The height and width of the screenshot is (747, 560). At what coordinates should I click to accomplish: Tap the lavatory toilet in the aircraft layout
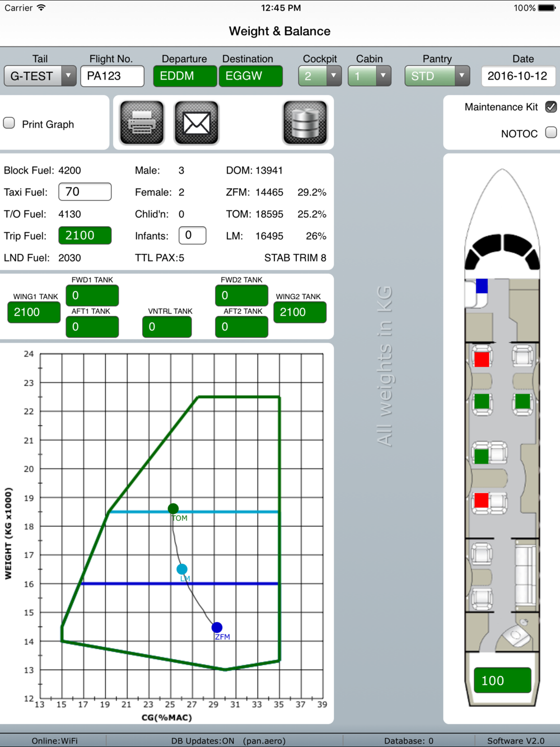point(515,636)
